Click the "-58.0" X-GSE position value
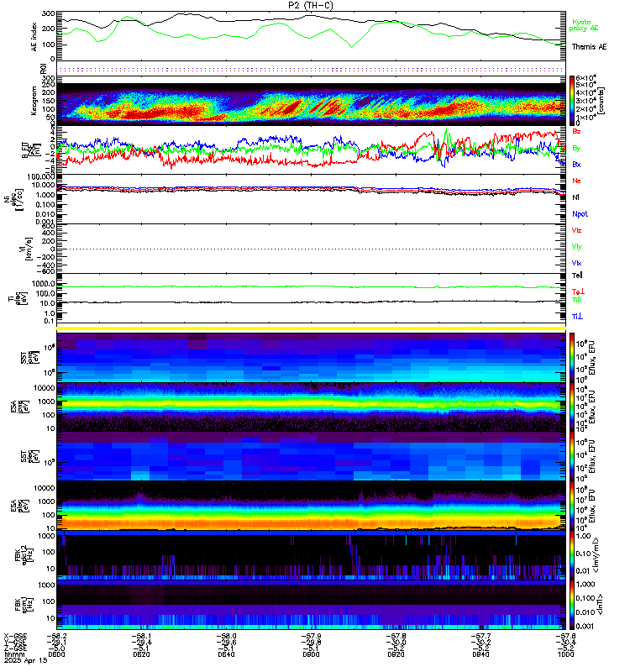The image size is (630, 672). point(226,637)
